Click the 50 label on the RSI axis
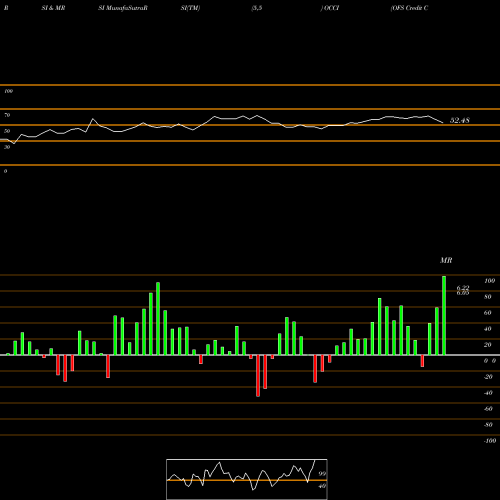Viewport: 500px width, 500px height. coord(7,131)
